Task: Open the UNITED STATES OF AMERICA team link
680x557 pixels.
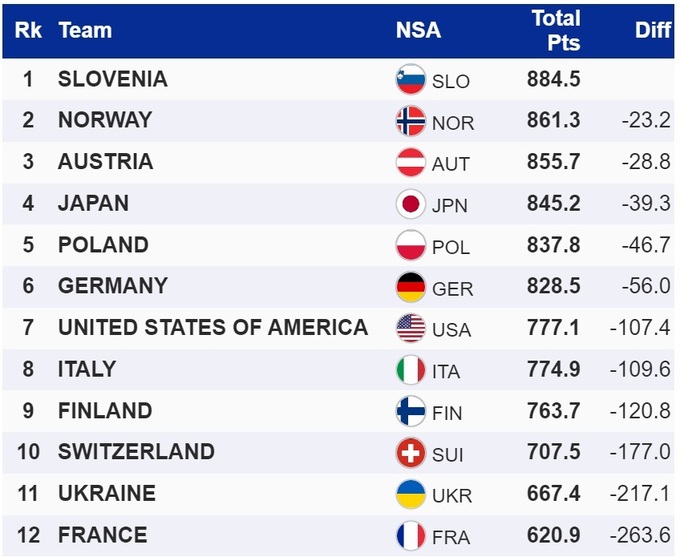Action: (x=213, y=327)
